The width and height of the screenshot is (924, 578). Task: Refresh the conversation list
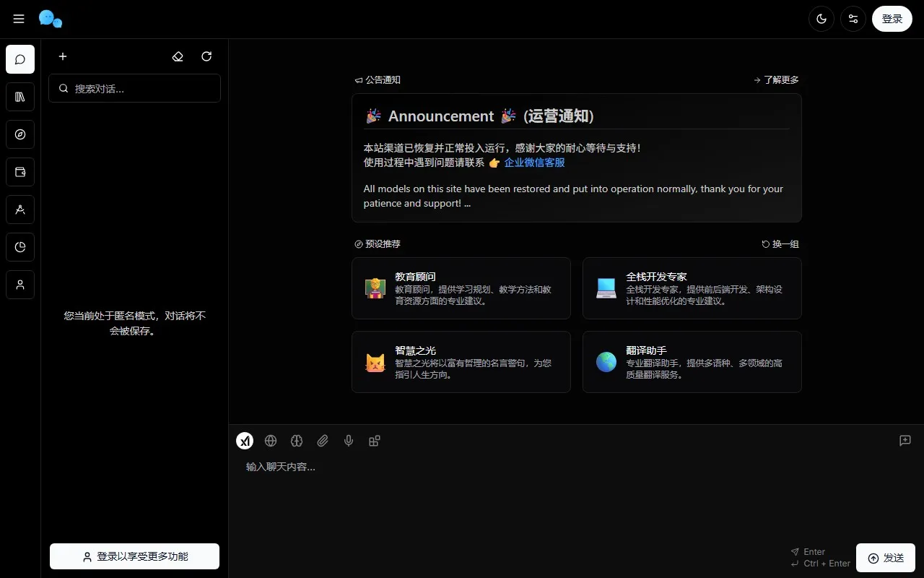[206, 56]
